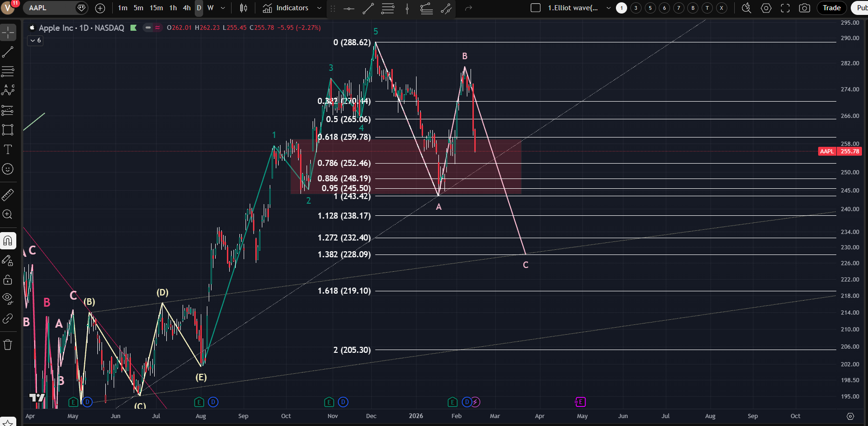Screen dimensions: 868x426
Task: Expand the timeframe interval dropdown
Action: pos(223,8)
